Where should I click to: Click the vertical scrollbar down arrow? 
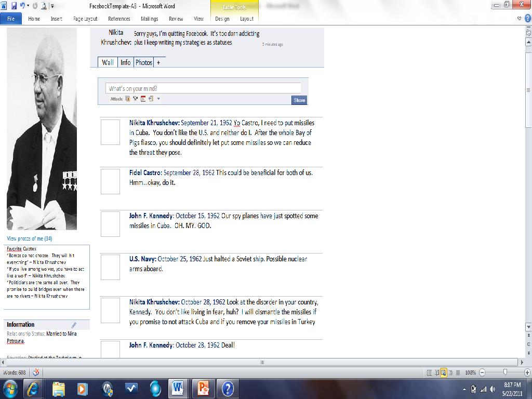[528, 326]
